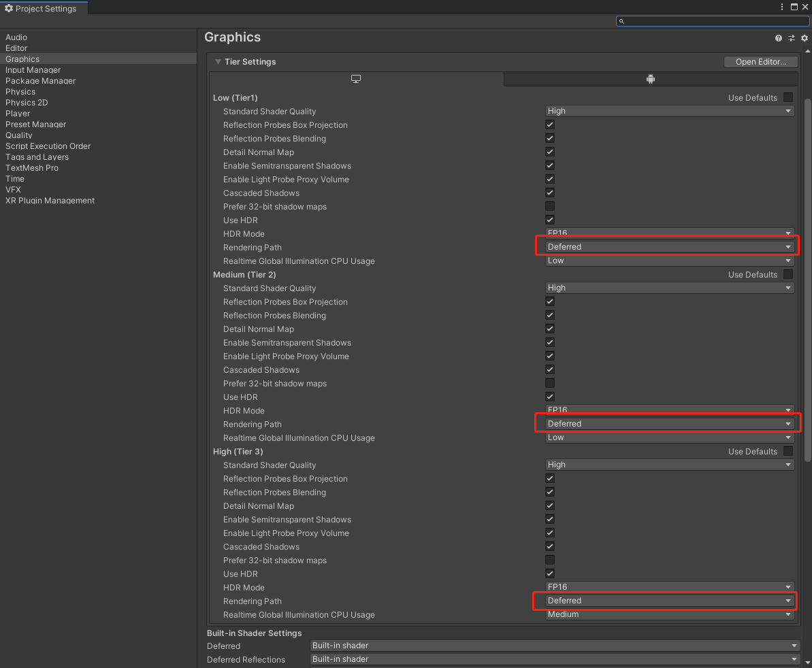This screenshot has width=812, height=668.
Task: Select Physics 2D category
Action: click(27, 103)
